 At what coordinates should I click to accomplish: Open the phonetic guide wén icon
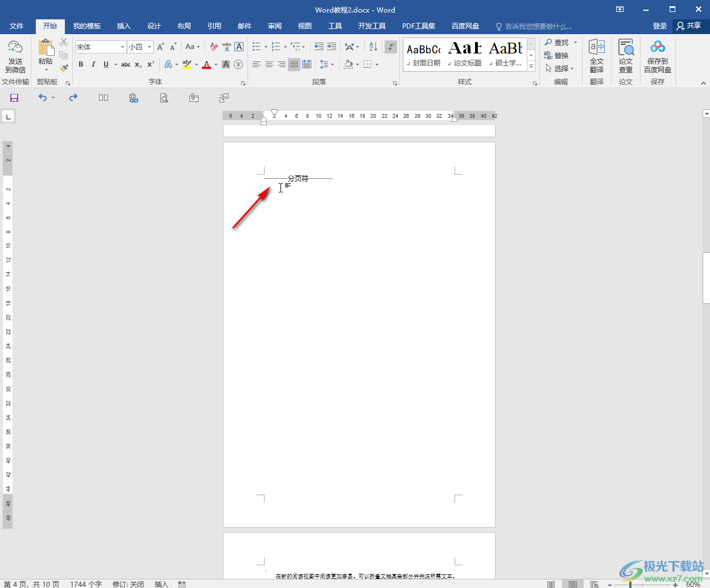[226, 47]
